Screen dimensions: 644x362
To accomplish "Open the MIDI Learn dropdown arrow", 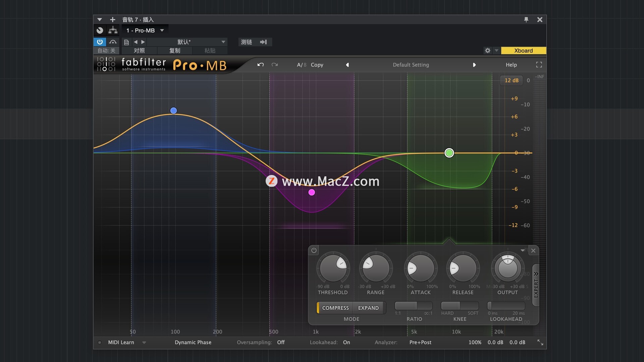I will [x=144, y=343].
